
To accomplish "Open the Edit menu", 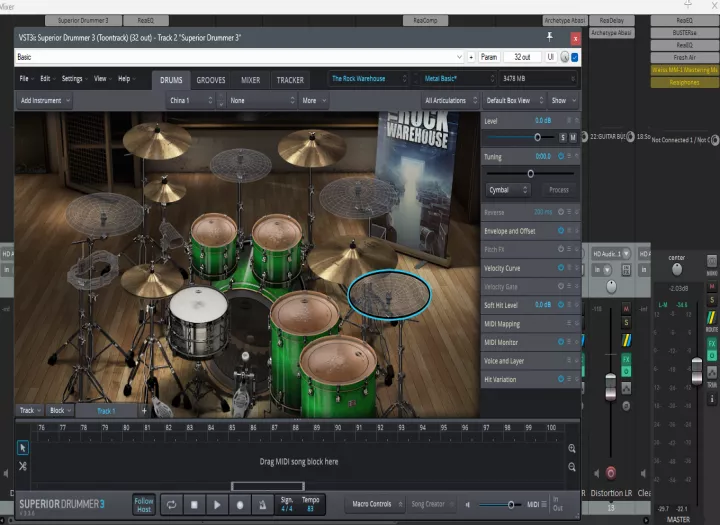I will (x=47, y=79).
